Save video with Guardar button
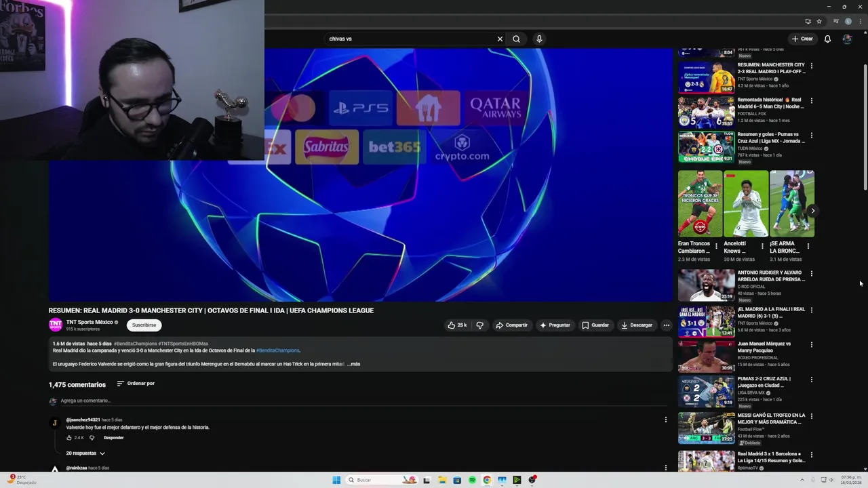868x488 pixels. (595, 325)
